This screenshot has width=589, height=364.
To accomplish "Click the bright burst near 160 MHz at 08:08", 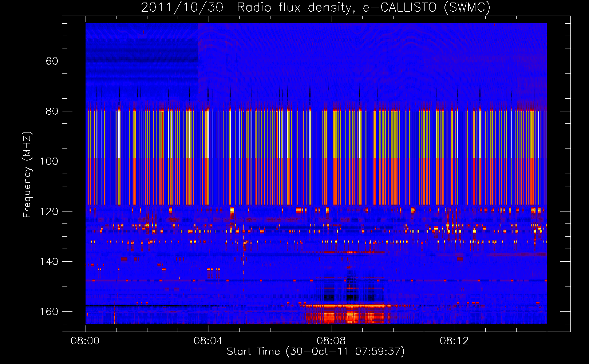I will click(348, 314).
